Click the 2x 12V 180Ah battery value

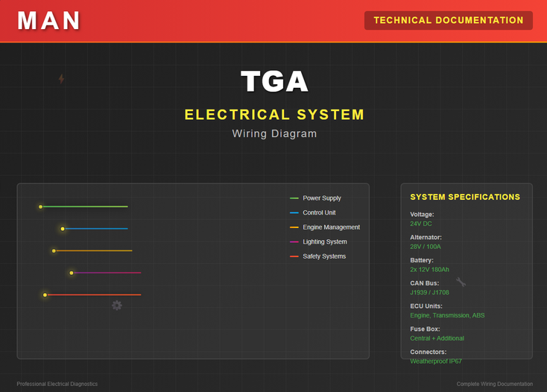point(429,270)
